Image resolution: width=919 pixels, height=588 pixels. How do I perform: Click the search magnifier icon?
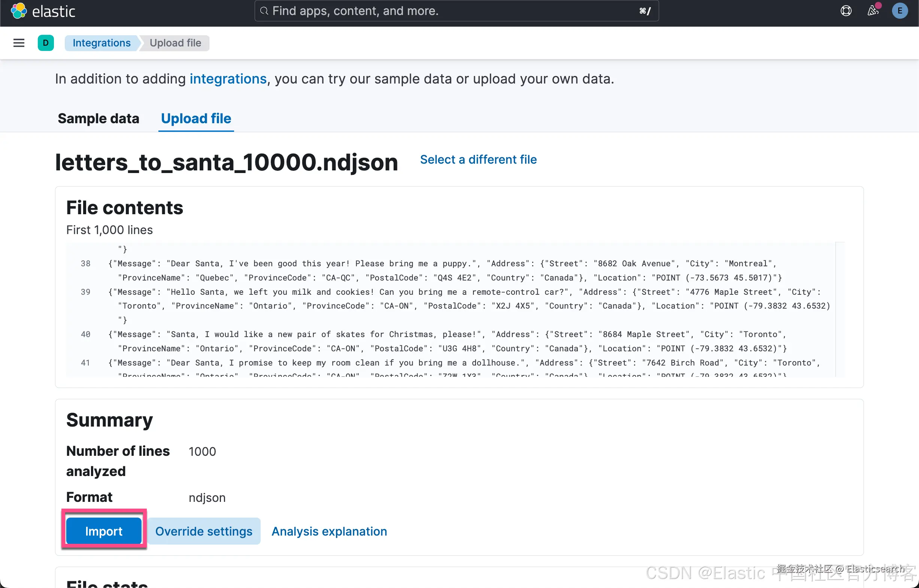tap(264, 11)
